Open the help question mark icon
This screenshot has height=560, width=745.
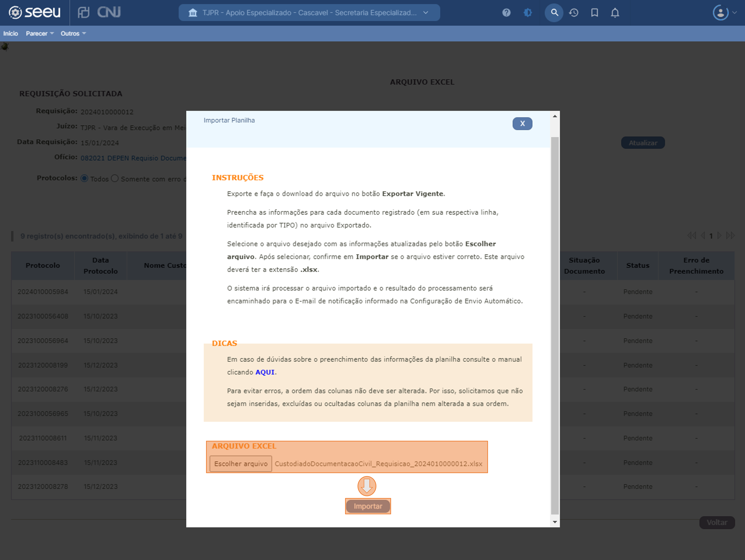click(506, 13)
